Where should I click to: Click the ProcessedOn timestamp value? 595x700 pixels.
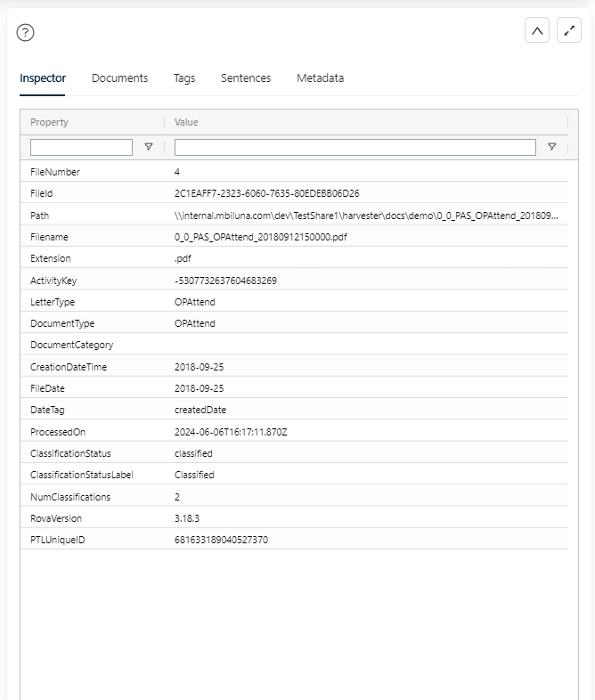click(232, 432)
